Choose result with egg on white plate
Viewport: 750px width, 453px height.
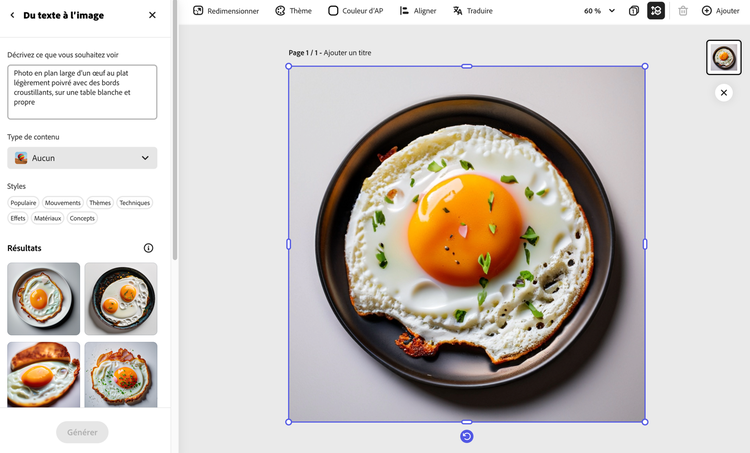coord(44,298)
